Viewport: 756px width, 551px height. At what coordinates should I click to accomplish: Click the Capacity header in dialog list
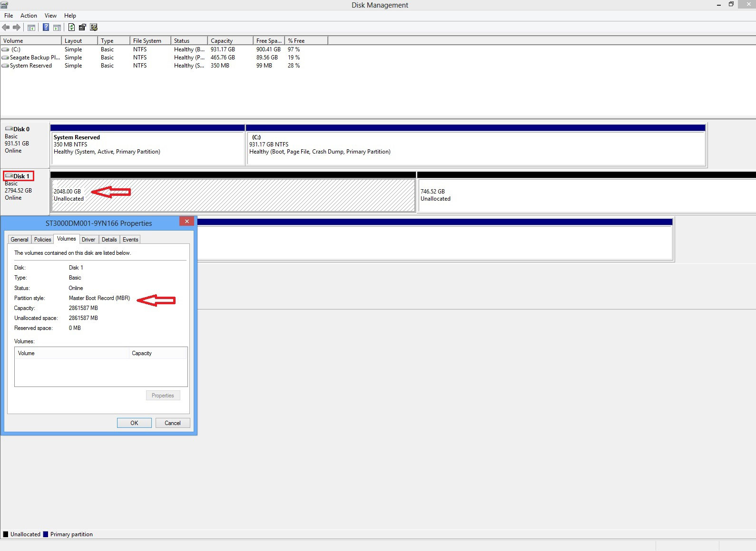(x=158, y=353)
